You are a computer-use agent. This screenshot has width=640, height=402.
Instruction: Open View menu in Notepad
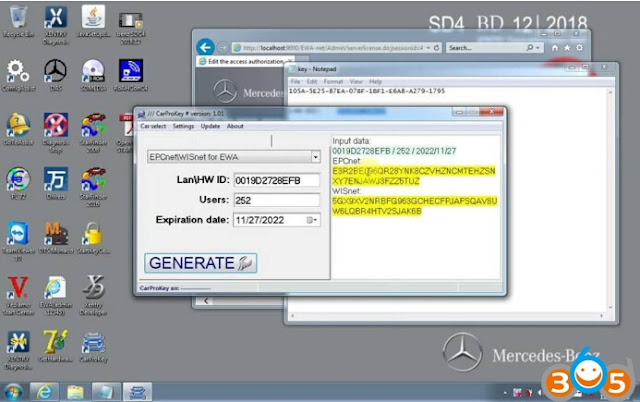pos(356,82)
